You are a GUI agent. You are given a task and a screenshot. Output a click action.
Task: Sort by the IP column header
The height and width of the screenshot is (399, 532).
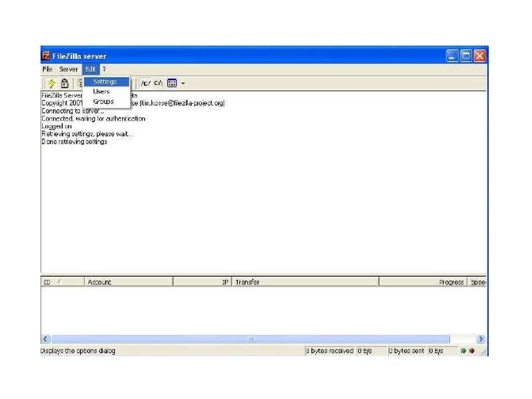point(202,282)
